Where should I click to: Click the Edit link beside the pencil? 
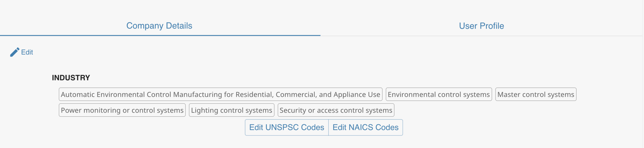[27, 52]
